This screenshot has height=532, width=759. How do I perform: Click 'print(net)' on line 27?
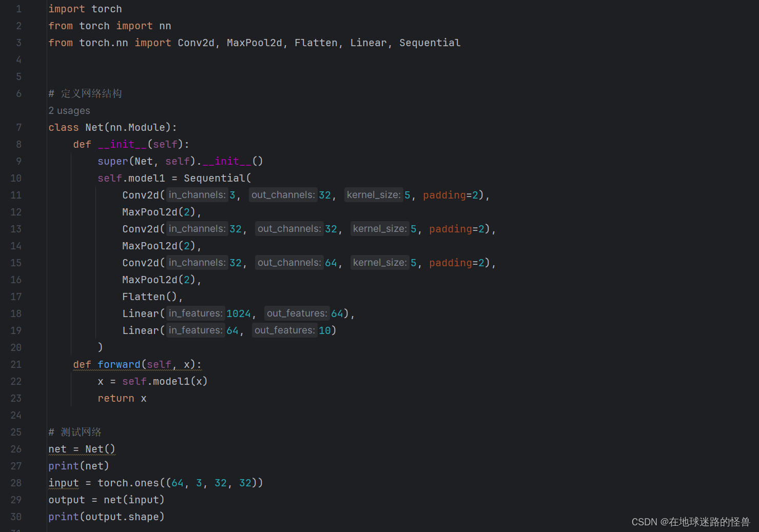click(x=79, y=466)
